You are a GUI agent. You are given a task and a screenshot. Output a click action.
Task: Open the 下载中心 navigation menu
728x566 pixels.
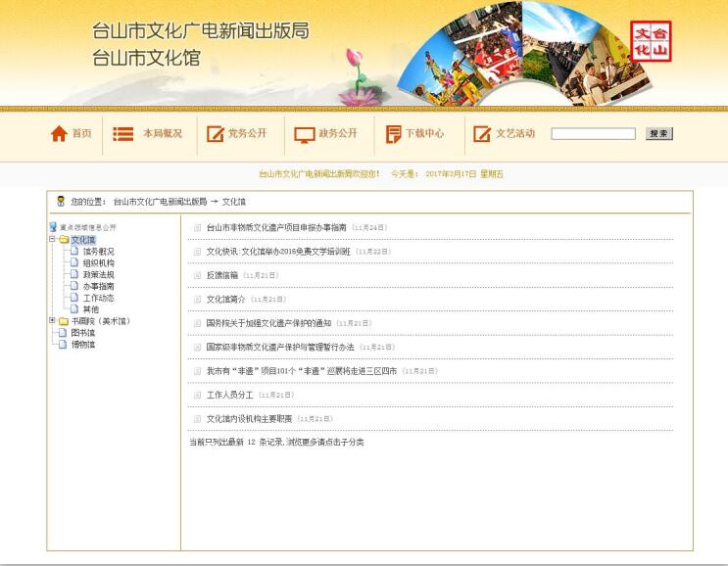click(424, 134)
